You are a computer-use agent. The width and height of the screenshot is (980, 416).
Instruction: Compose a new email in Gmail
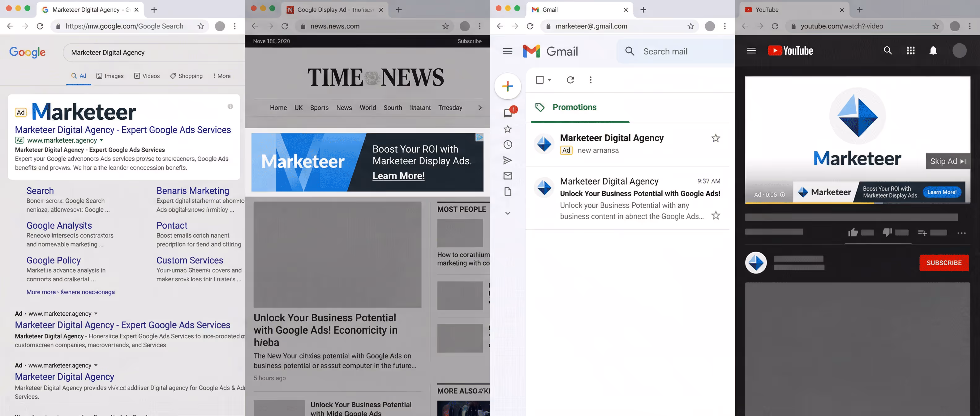[508, 86]
